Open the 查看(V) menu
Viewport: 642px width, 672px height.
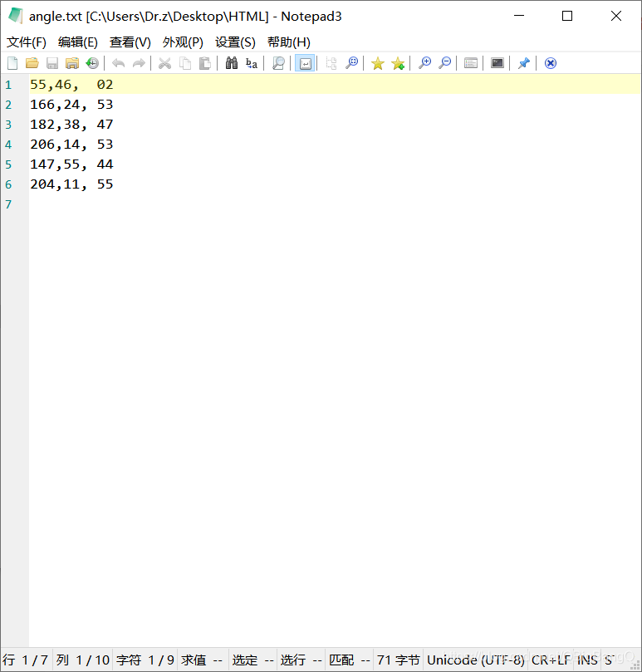point(130,42)
